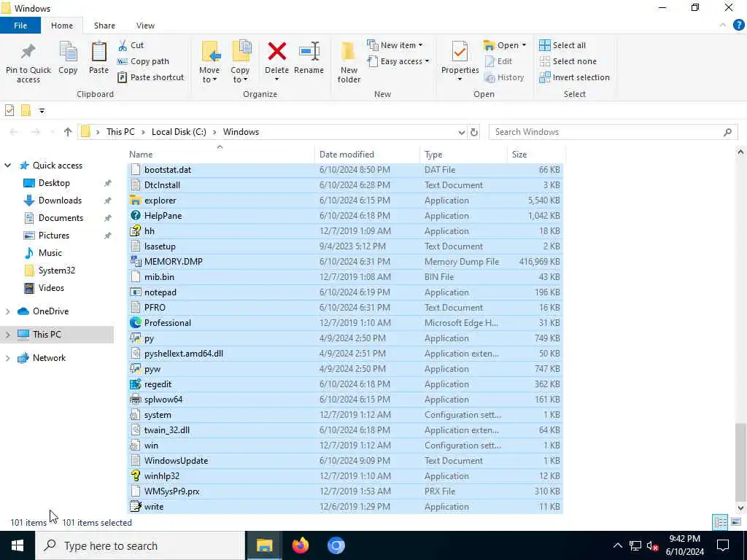Viewport: 747px width, 560px height.
Task: Click Copy path in Clipboard group
Action: pyautogui.click(x=143, y=61)
